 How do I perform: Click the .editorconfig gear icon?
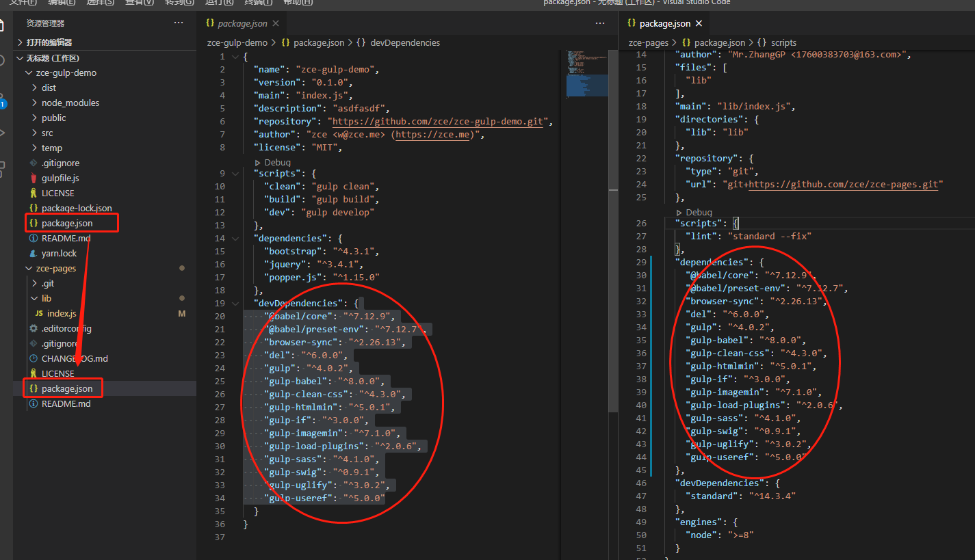pyautogui.click(x=34, y=328)
